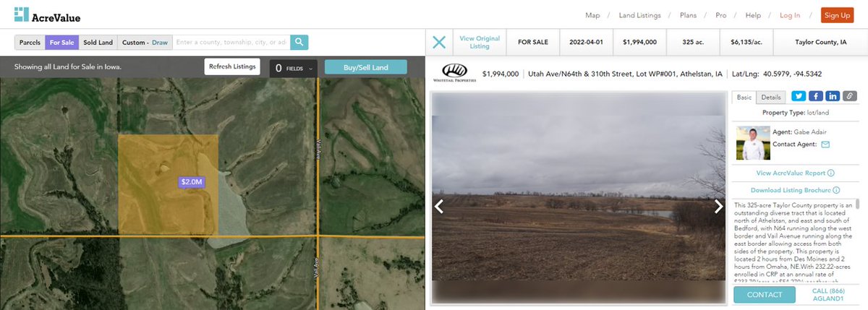Screen dimensions: 868x310
Task: Show next listing photo
Action: tap(718, 207)
